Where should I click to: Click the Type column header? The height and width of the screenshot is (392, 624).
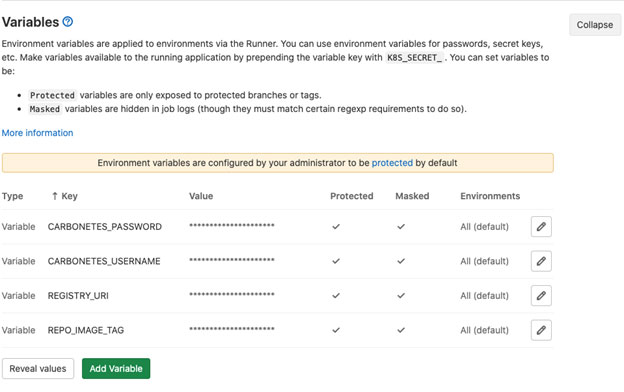pos(12,196)
